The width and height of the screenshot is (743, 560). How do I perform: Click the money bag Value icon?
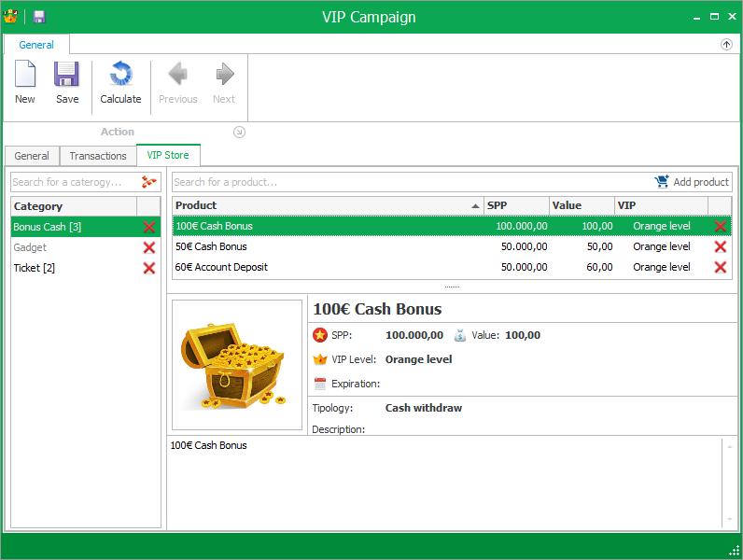(459, 335)
